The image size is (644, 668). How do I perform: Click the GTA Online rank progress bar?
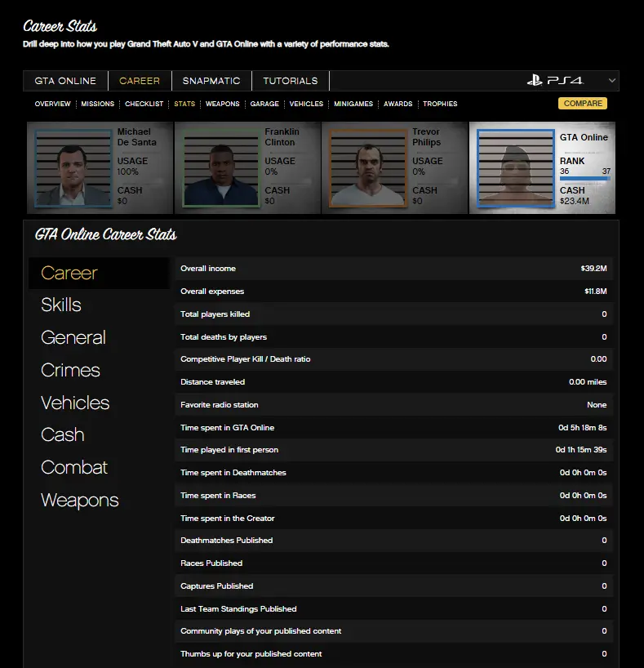[584, 178]
